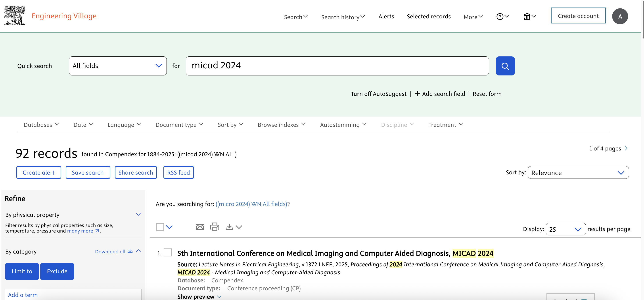Viewport: 644px width, 300px height.
Task: Open Selected records in the header
Action: click(x=429, y=16)
